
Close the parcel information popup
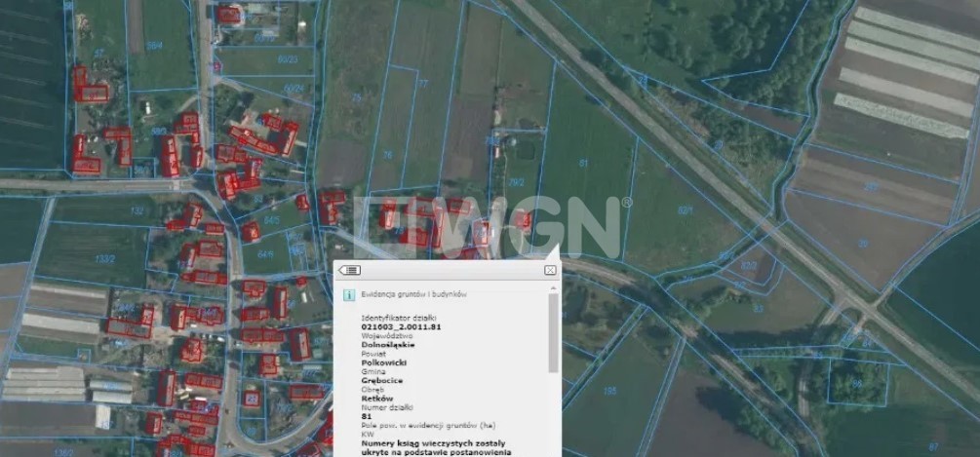coord(550,270)
